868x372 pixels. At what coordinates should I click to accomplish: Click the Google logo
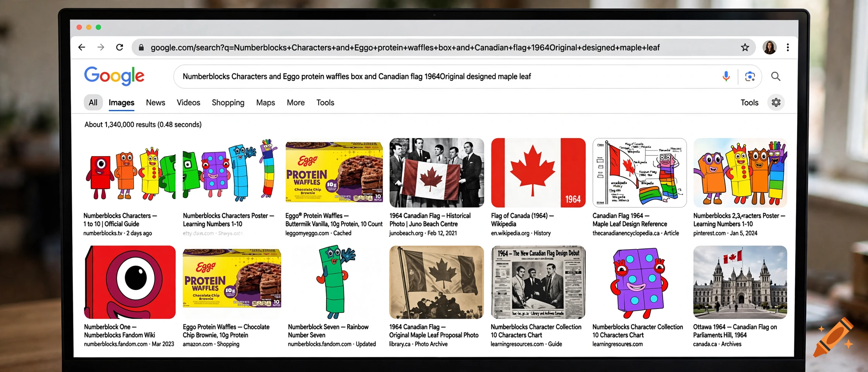[x=114, y=76]
